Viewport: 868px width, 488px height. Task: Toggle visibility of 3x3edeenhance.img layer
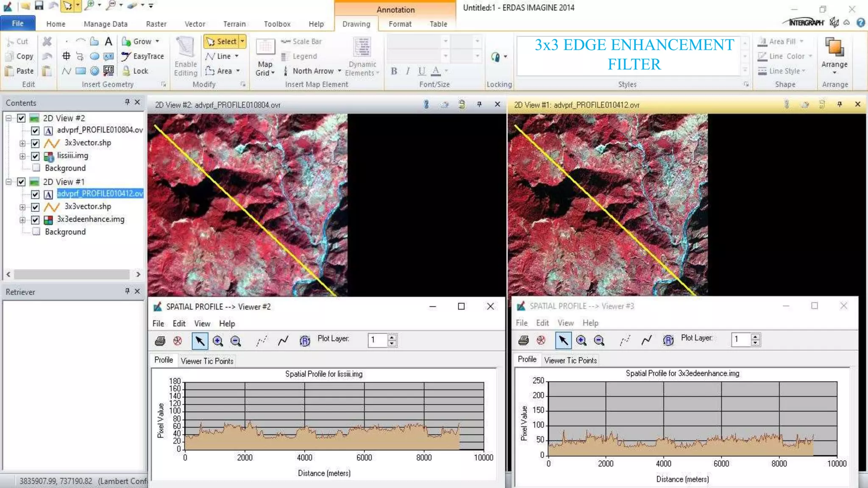point(36,220)
